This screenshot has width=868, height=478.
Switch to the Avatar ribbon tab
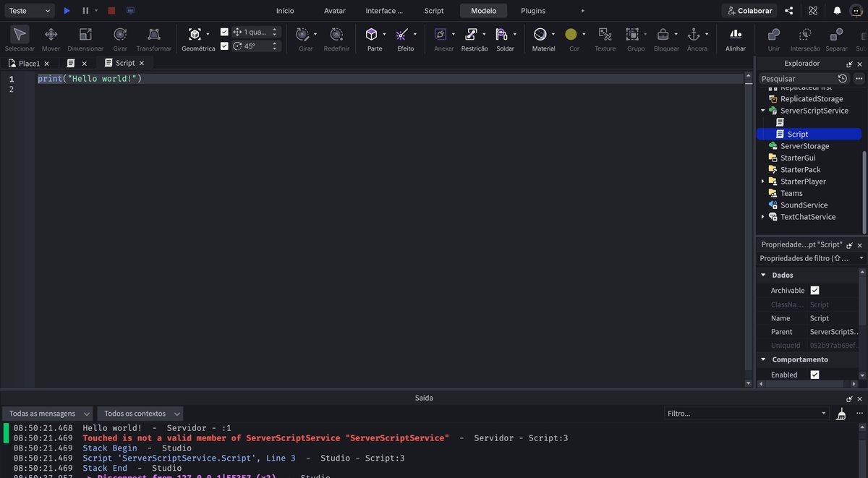[x=335, y=11]
